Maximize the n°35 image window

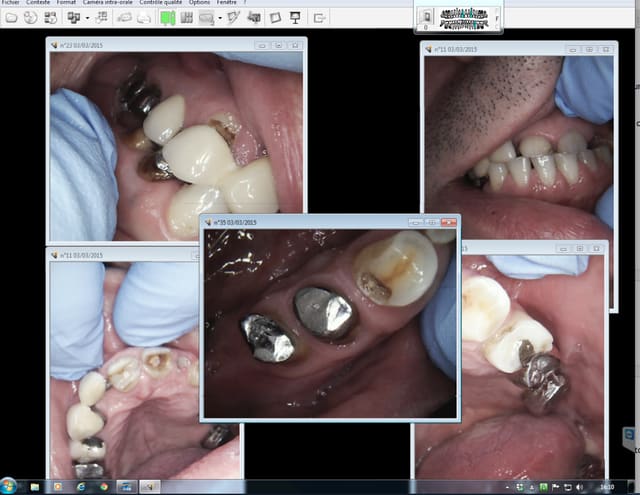click(x=433, y=222)
